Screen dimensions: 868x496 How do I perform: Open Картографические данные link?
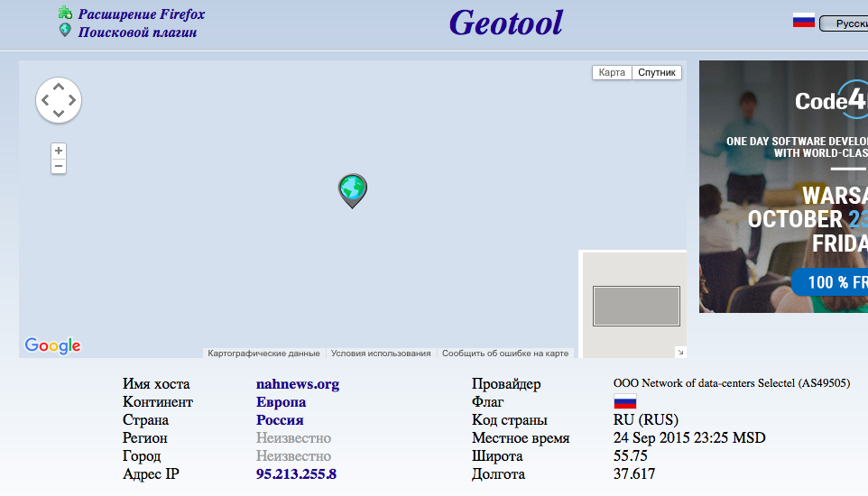pyautogui.click(x=263, y=354)
